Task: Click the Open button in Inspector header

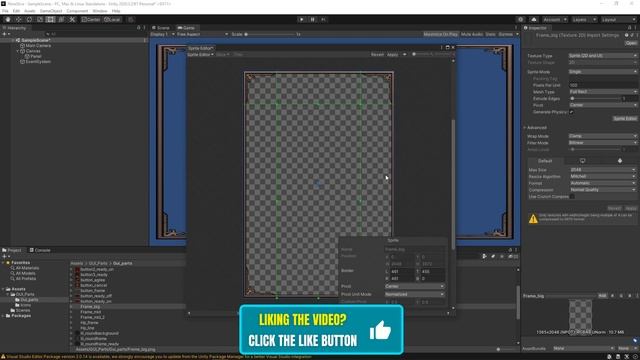Action: [631, 42]
